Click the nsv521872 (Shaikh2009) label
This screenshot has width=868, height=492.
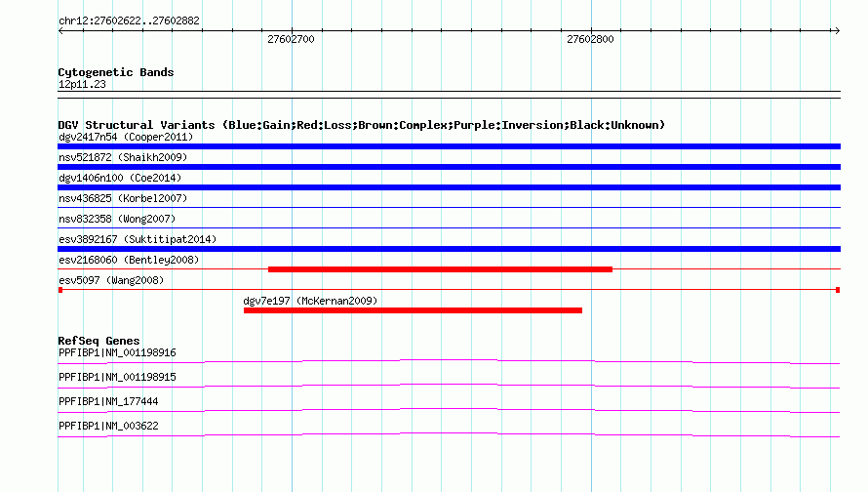coord(123,157)
